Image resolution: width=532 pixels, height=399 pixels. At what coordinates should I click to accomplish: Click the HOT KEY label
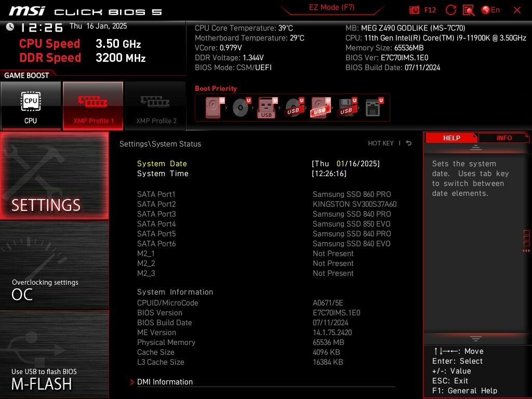click(x=381, y=143)
